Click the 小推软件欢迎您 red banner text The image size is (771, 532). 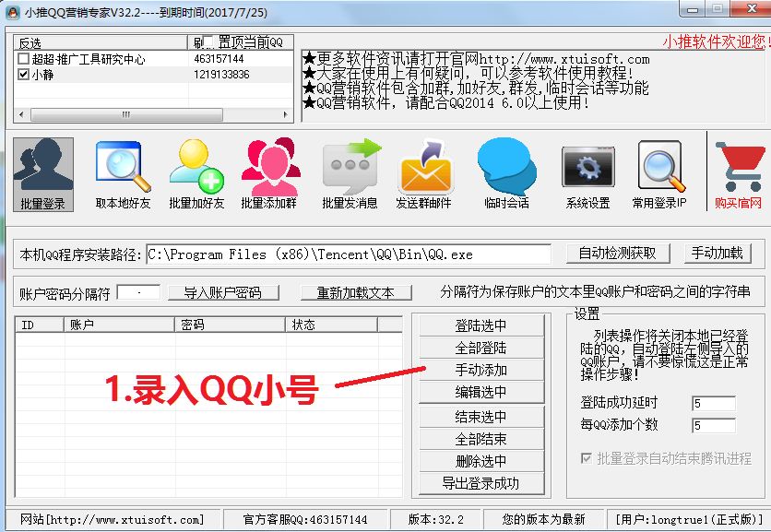coord(716,41)
